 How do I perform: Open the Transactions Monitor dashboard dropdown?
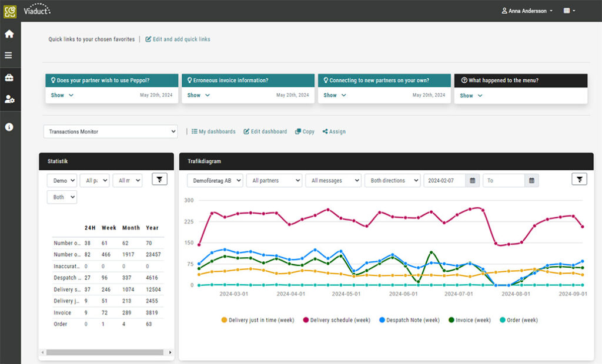point(111,132)
